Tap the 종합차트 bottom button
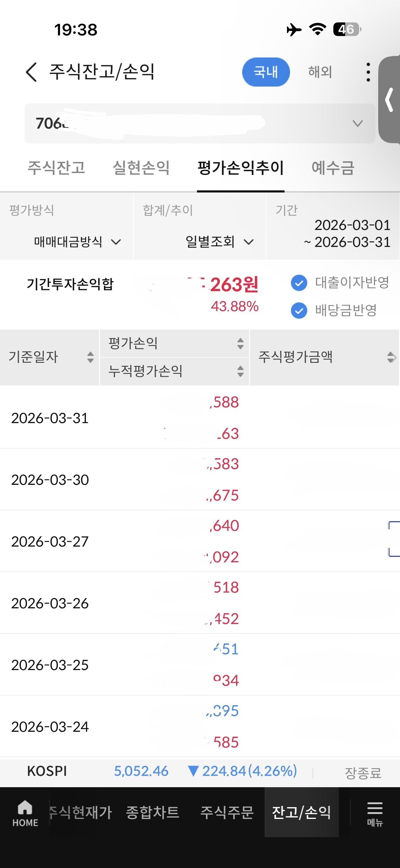The image size is (400, 868). (152, 812)
